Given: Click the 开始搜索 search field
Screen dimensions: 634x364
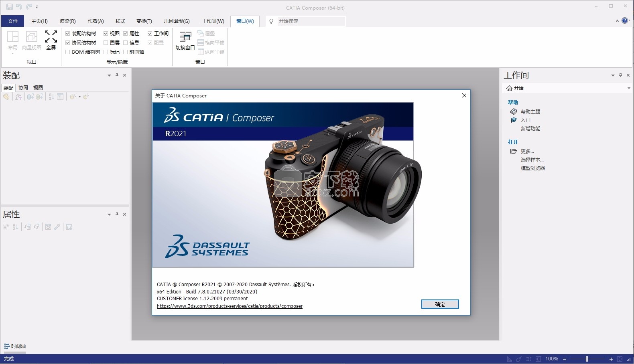Looking at the screenshot, I should [311, 21].
